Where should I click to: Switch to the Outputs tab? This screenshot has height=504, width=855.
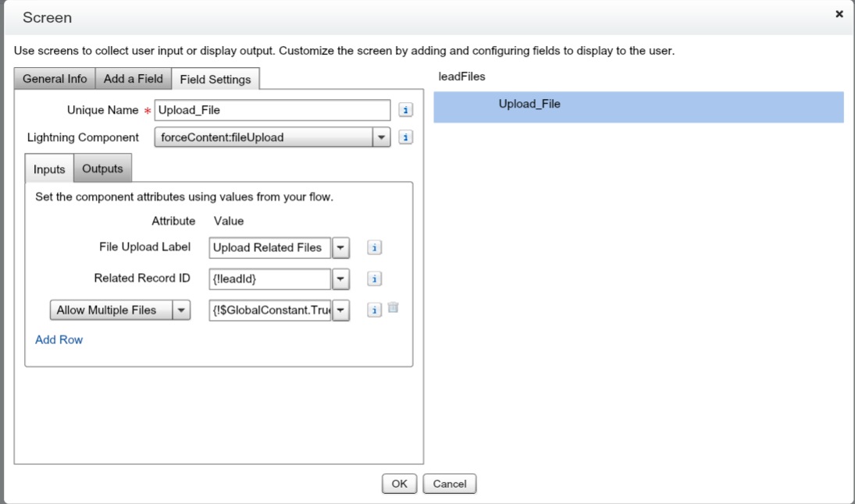(103, 169)
